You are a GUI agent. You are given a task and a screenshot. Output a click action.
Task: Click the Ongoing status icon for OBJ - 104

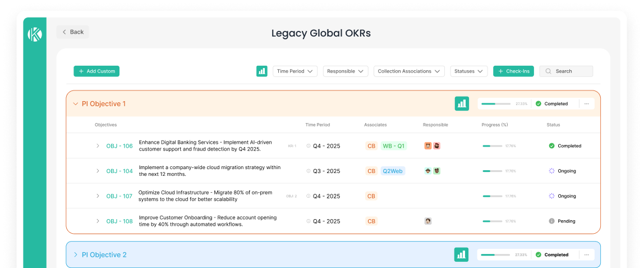coord(551,171)
